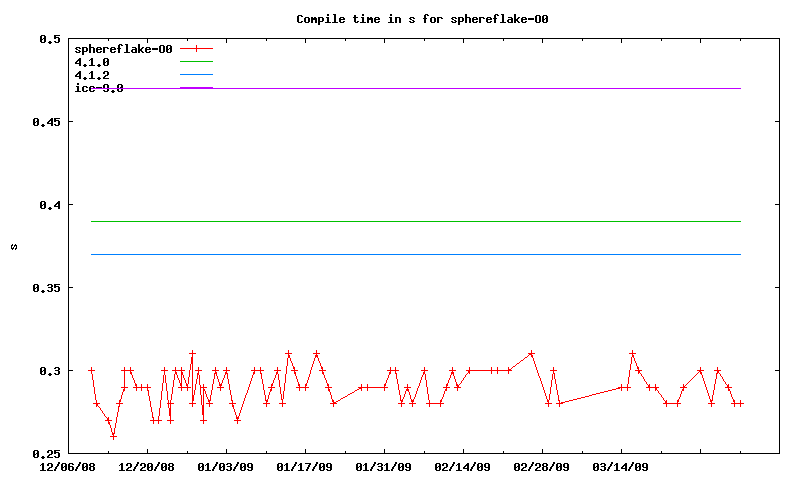
Task: Select the 02/28/09 date on x-axis
Action: pyautogui.click(x=542, y=467)
